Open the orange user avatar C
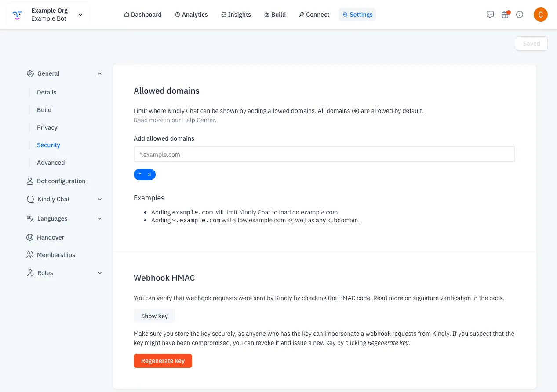 coord(540,15)
